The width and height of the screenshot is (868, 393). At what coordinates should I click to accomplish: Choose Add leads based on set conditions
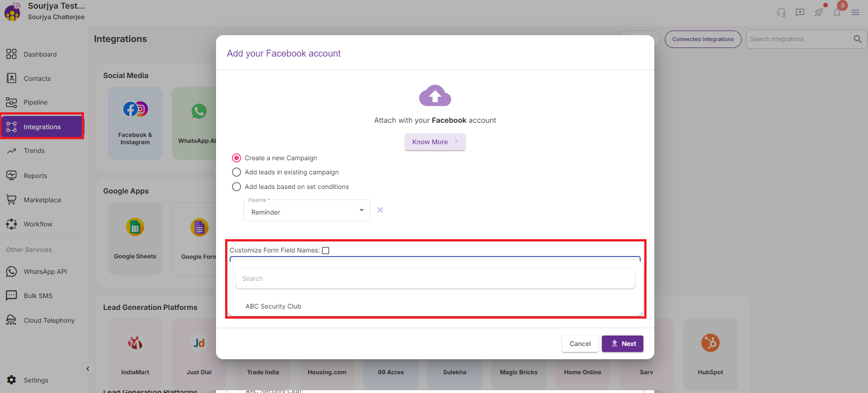[x=237, y=187]
